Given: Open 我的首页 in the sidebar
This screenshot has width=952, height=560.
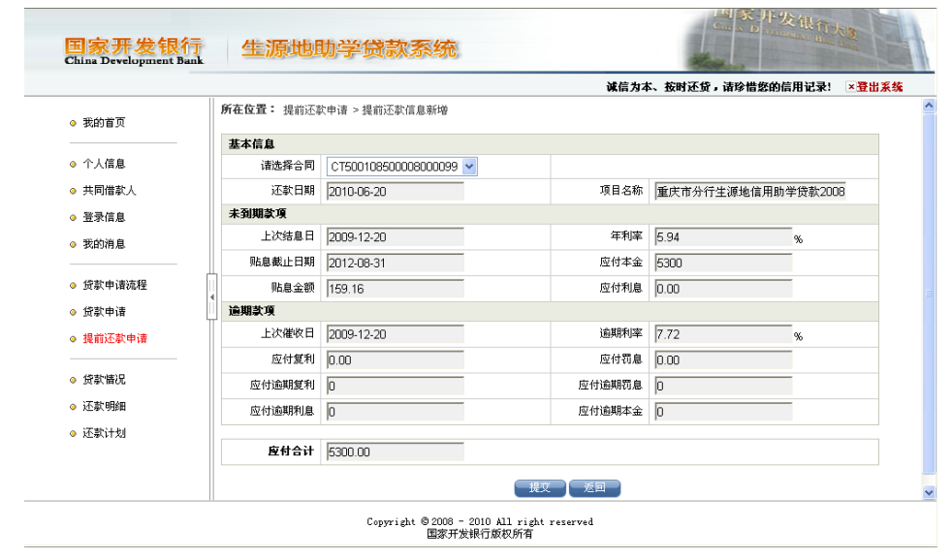Looking at the screenshot, I should point(104,122).
